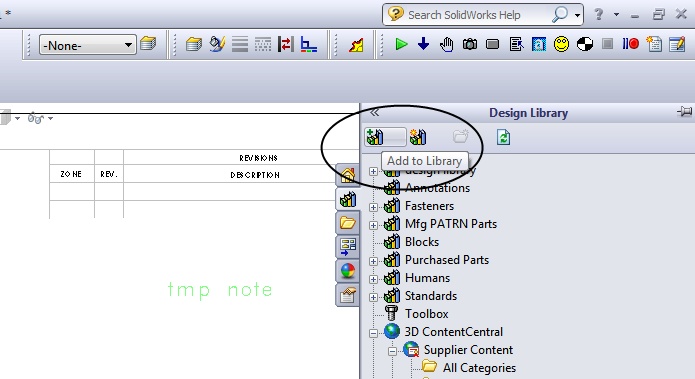Open the SolidWorks Resources home tab

[348, 176]
